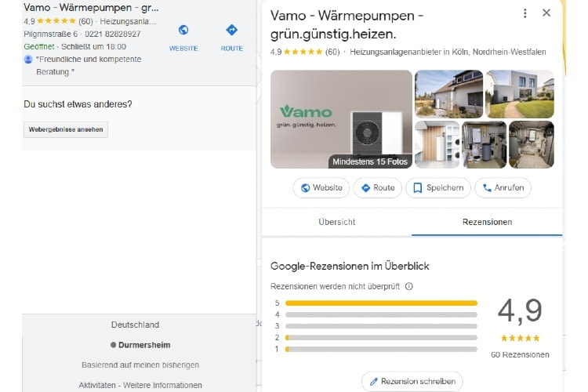Call the business via the Anrufen button
588x392 pixels.
503,187
